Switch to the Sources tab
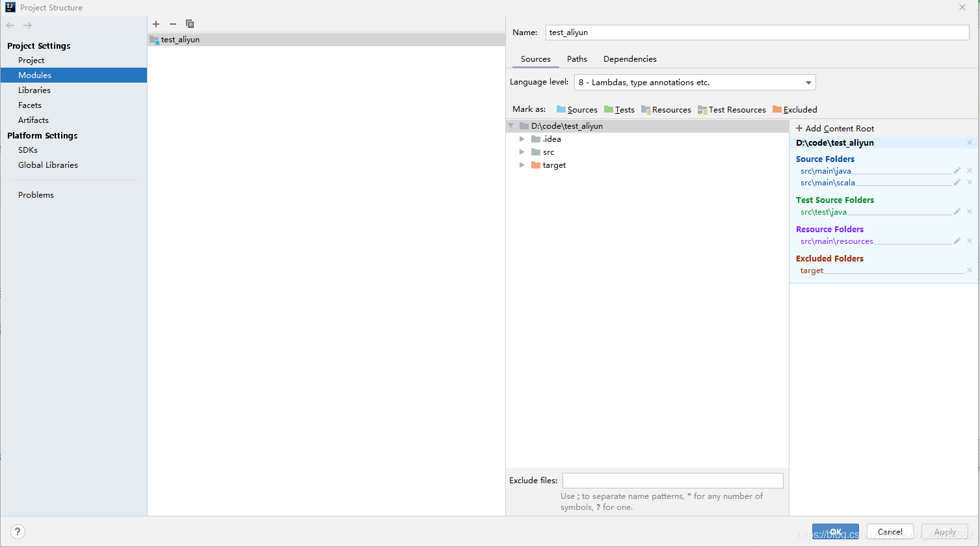The width and height of the screenshot is (980, 547). [x=536, y=59]
